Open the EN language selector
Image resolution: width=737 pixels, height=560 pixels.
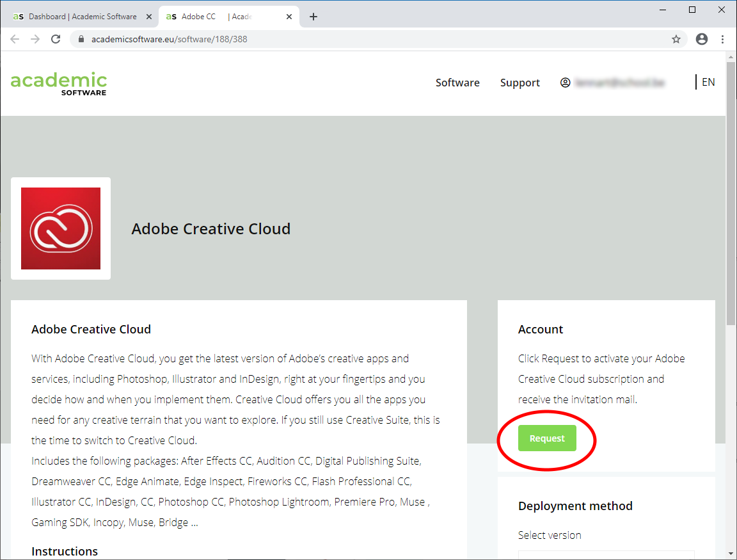point(708,82)
